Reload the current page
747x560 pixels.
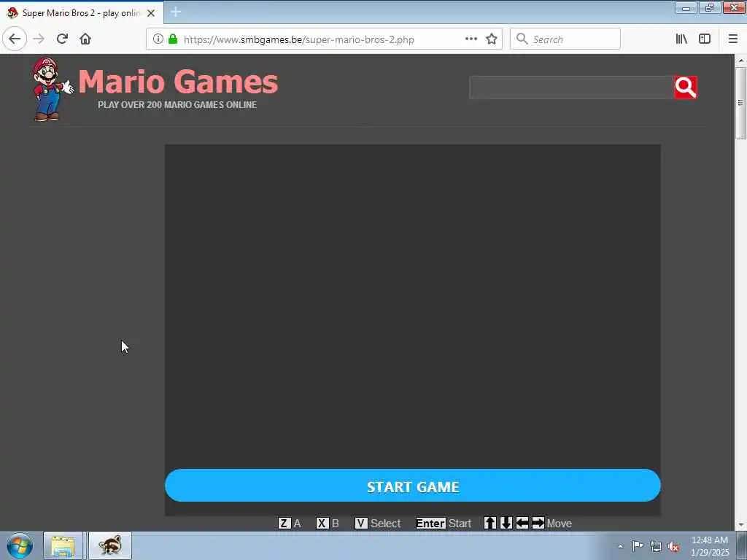click(62, 39)
